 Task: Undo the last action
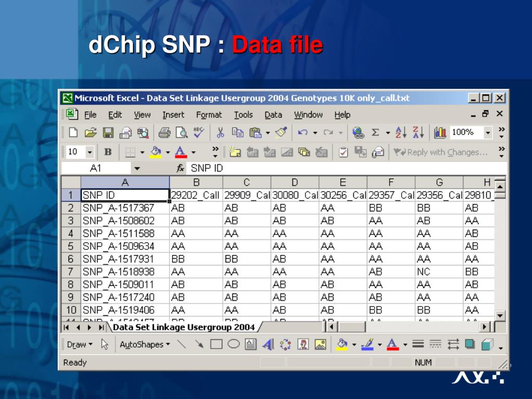click(x=302, y=132)
